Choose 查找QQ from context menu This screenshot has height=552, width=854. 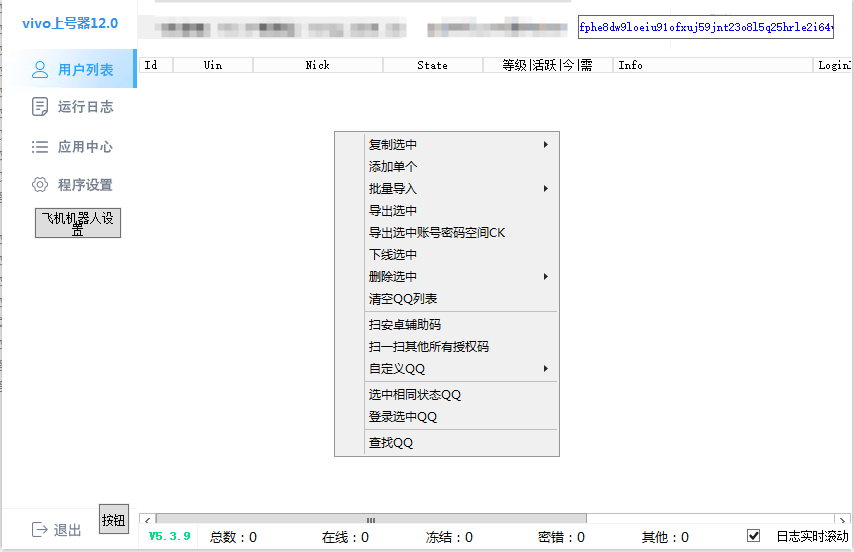tap(391, 443)
